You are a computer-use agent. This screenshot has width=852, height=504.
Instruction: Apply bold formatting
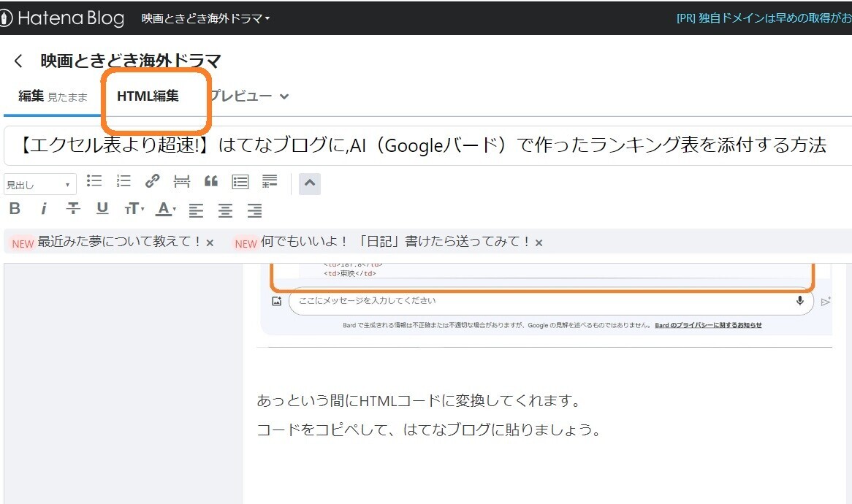(15, 209)
